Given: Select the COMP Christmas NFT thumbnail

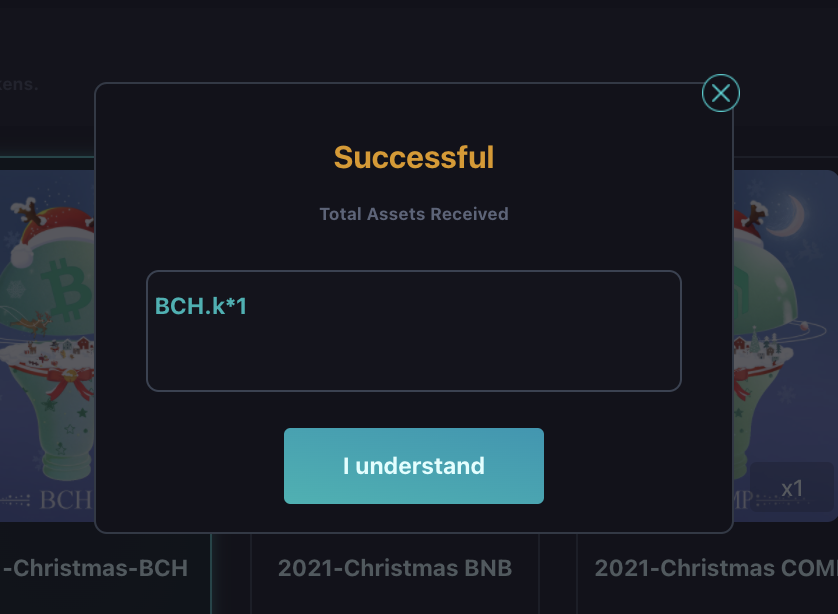Looking at the screenshot, I should pos(785,346).
